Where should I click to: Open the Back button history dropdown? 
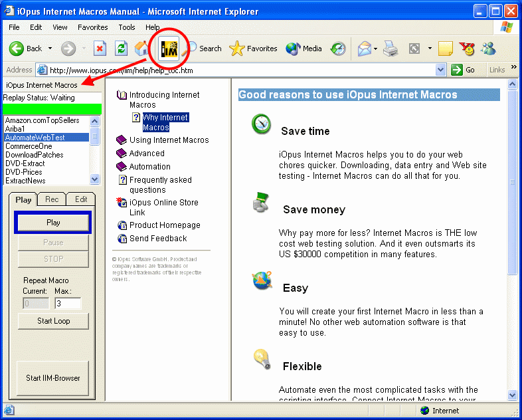50,49
